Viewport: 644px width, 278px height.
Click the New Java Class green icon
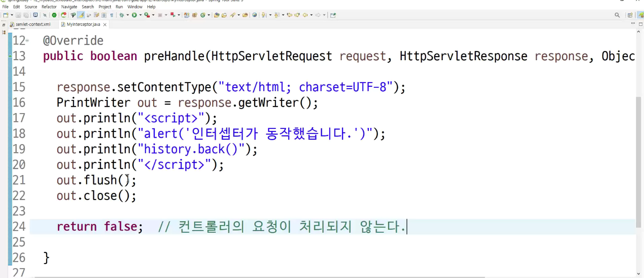(x=202, y=15)
